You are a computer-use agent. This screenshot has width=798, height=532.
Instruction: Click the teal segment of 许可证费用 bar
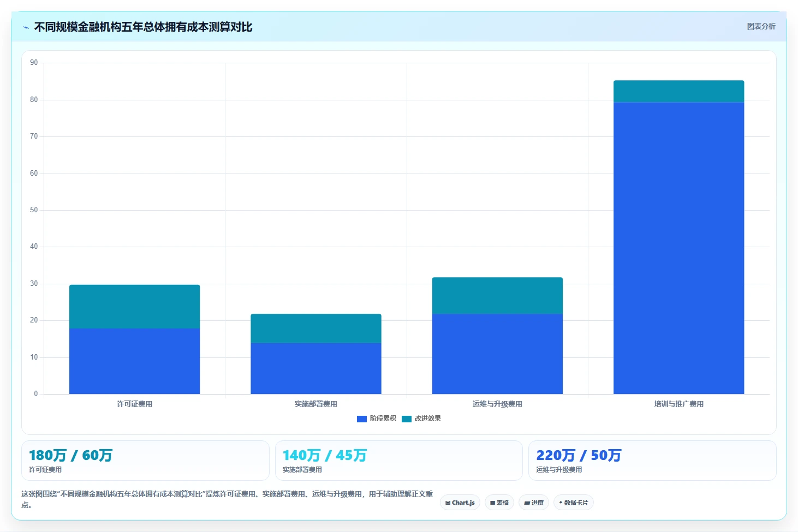point(135,307)
